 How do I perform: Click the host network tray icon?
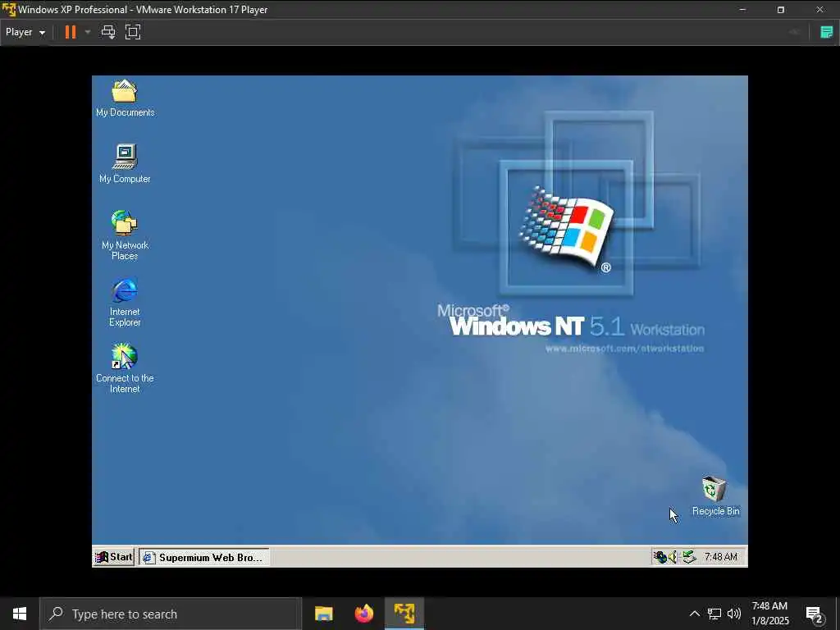tap(714, 614)
